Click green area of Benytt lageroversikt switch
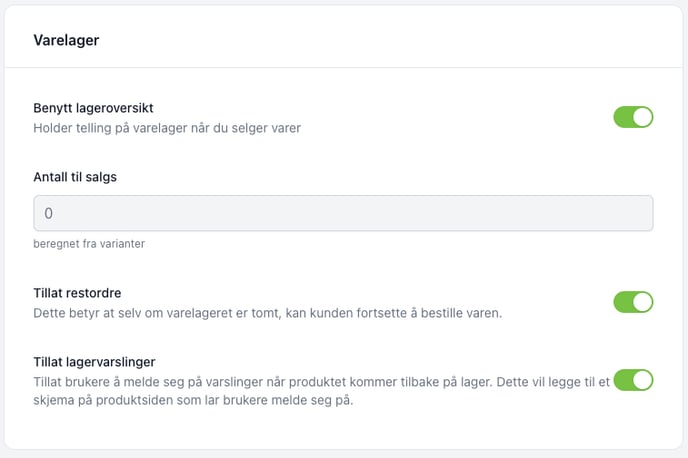This screenshot has height=458, width=688. coord(623,117)
